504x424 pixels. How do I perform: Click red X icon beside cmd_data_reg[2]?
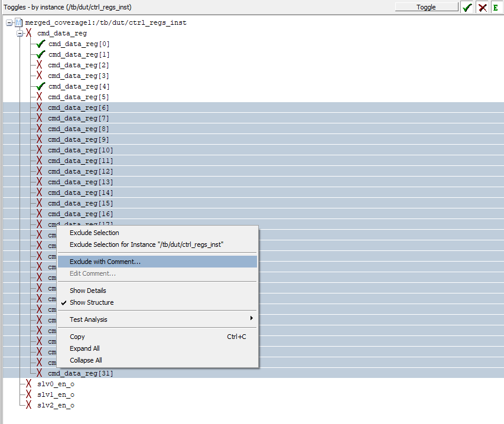coord(39,65)
